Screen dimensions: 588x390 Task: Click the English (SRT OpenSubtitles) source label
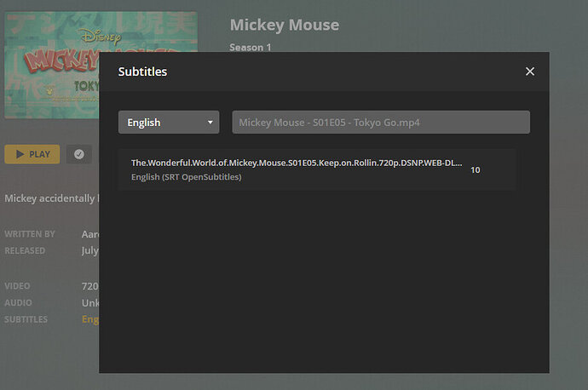click(186, 177)
